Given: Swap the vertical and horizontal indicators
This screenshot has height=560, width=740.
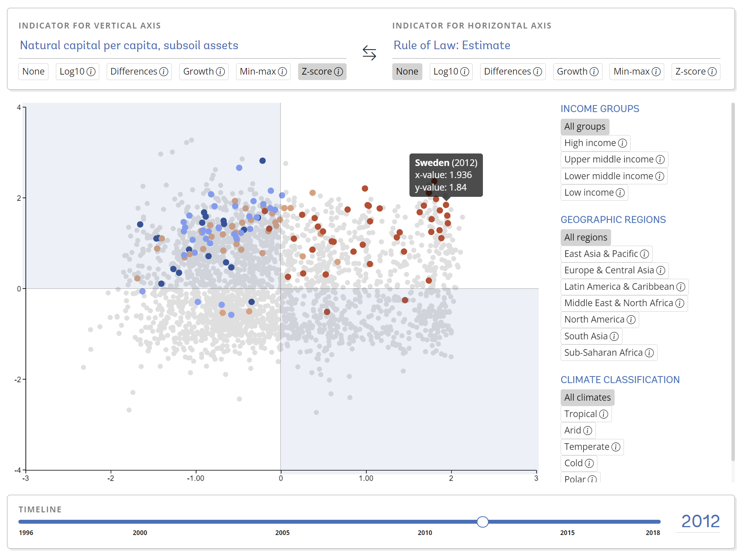Looking at the screenshot, I should click(369, 53).
